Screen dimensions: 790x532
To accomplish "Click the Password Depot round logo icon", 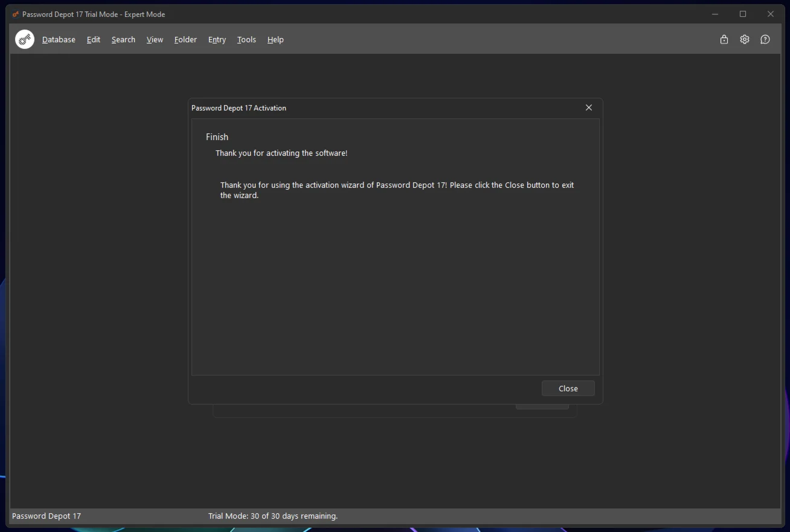I will [x=25, y=39].
